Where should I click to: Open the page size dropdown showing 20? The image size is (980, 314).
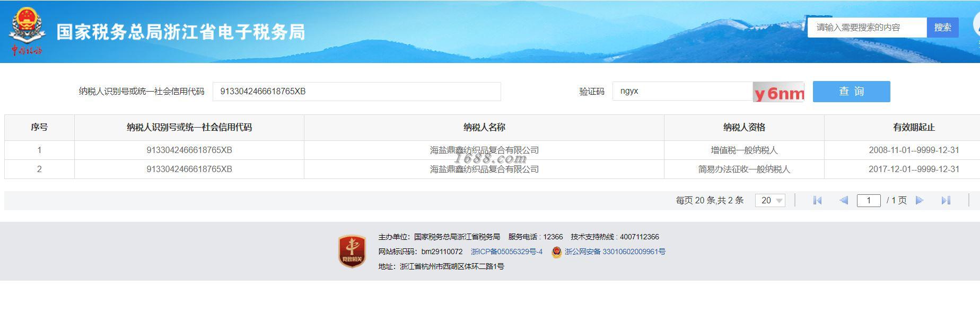770,200
